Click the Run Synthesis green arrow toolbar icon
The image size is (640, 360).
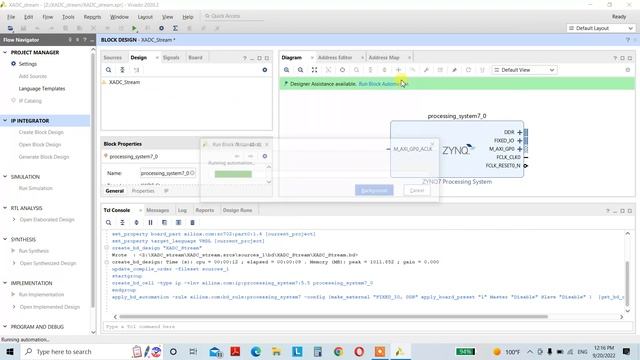point(134,28)
